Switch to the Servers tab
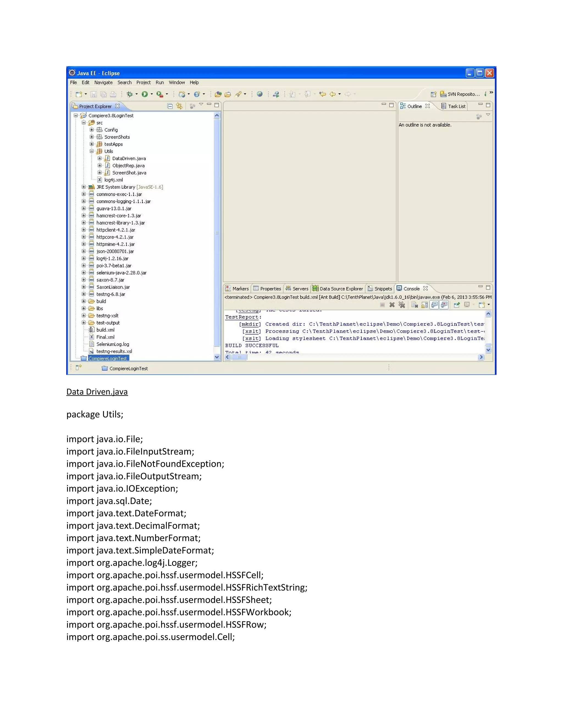The width and height of the screenshot is (563, 728). pyautogui.click(x=297, y=289)
